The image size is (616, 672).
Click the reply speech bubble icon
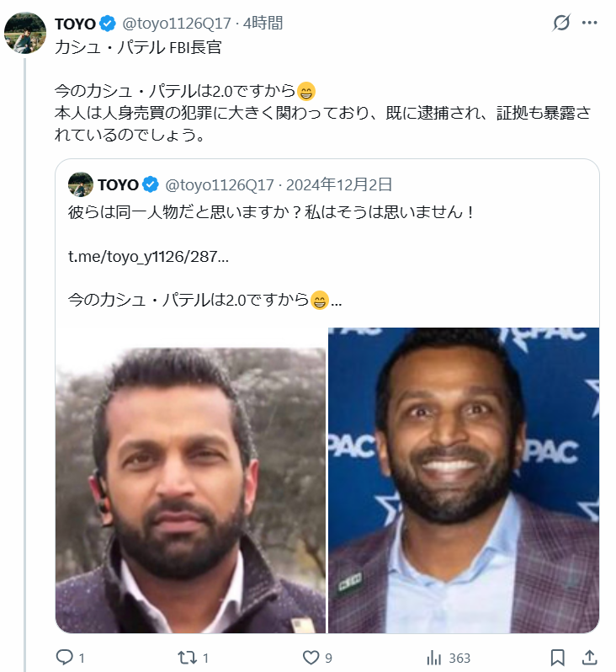pyautogui.click(x=66, y=657)
